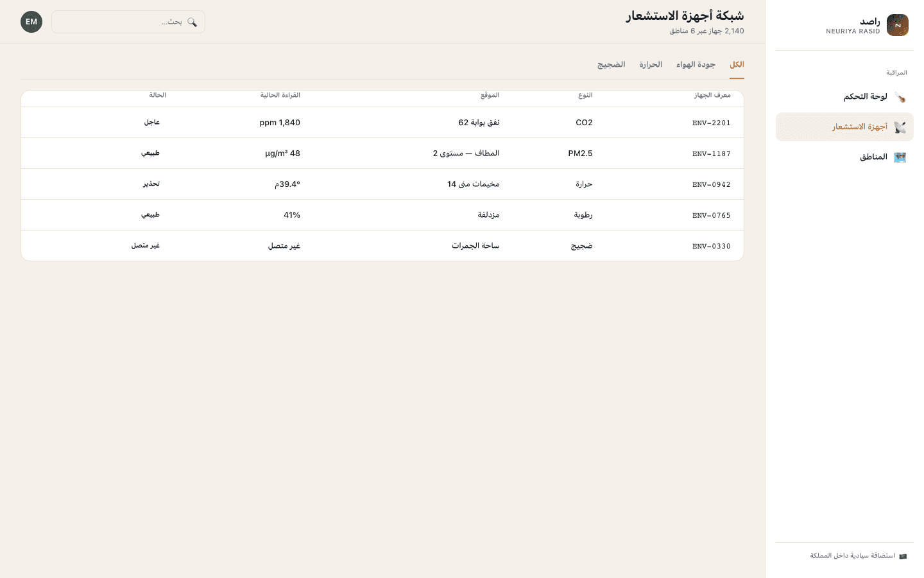The image size is (924, 578).
Task: Click the reading µg/m³ 48
Action: coord(282,153)
